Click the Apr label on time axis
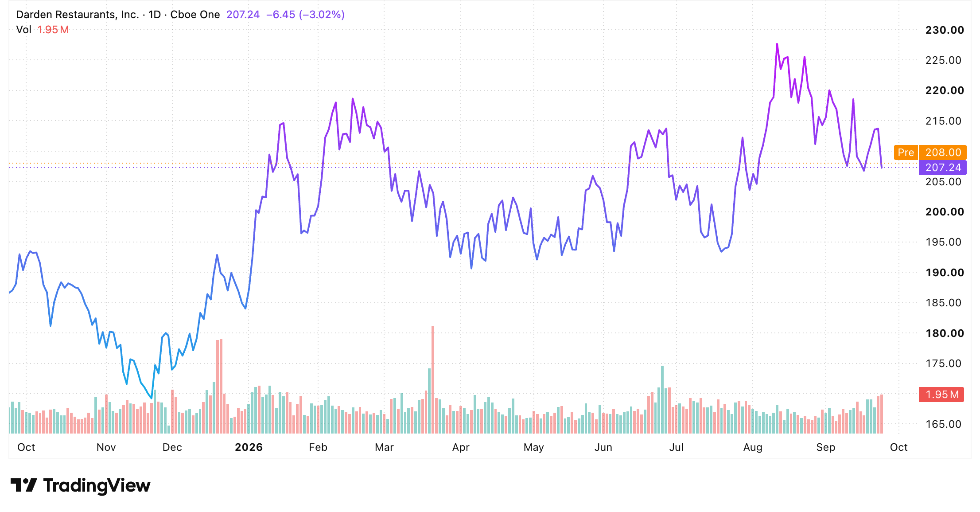980x512 pixels. pos(461,447)
